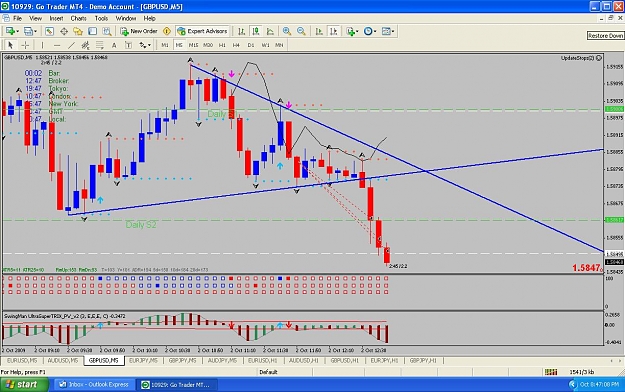Click the Default profile in status bar
The image size is (625, 392).
(268, 372)
